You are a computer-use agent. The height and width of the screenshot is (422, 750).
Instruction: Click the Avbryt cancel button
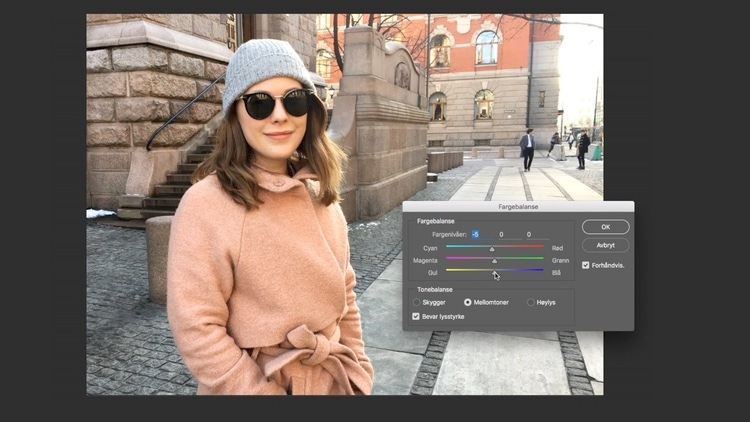pos(606,245)
